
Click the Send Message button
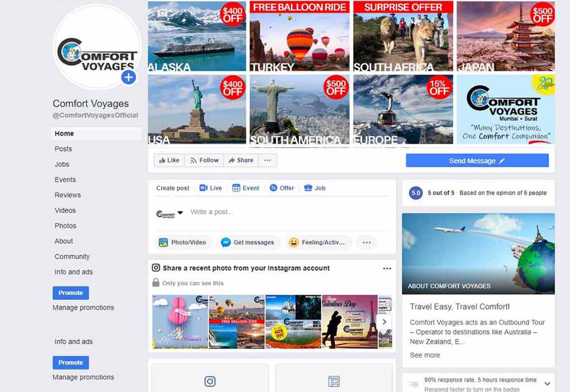point(477,161)
